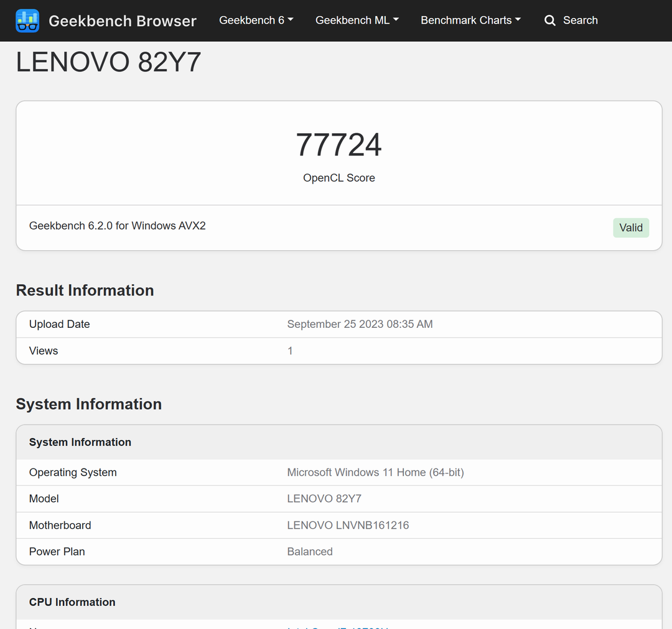This screenshot has width=672, height=629.
Task: Click the Benchmark Charts chevron arrow
Action: pyautogui.click(x=518, y=19)
